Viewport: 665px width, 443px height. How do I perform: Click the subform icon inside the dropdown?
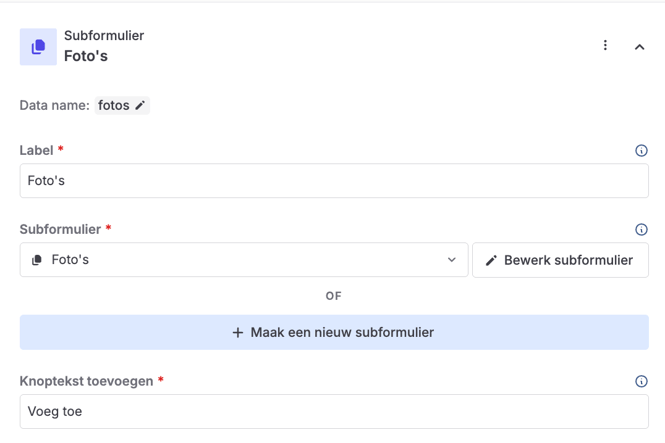37,260
